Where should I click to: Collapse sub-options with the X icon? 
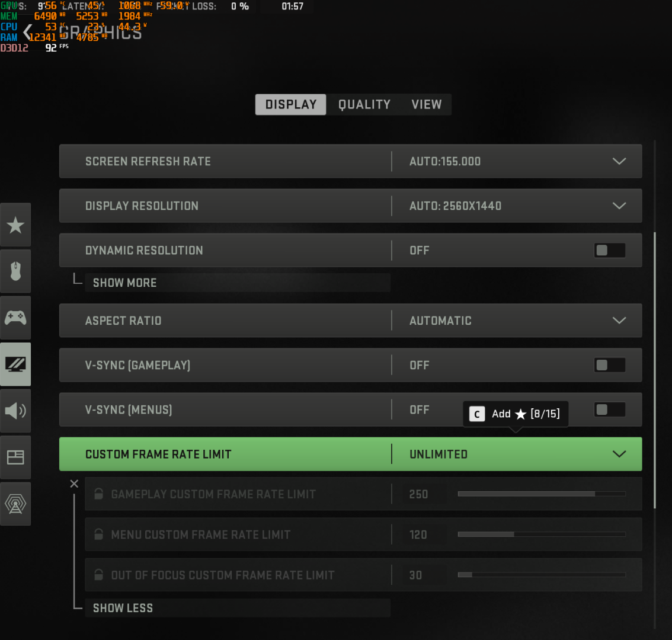click(74, 484)
